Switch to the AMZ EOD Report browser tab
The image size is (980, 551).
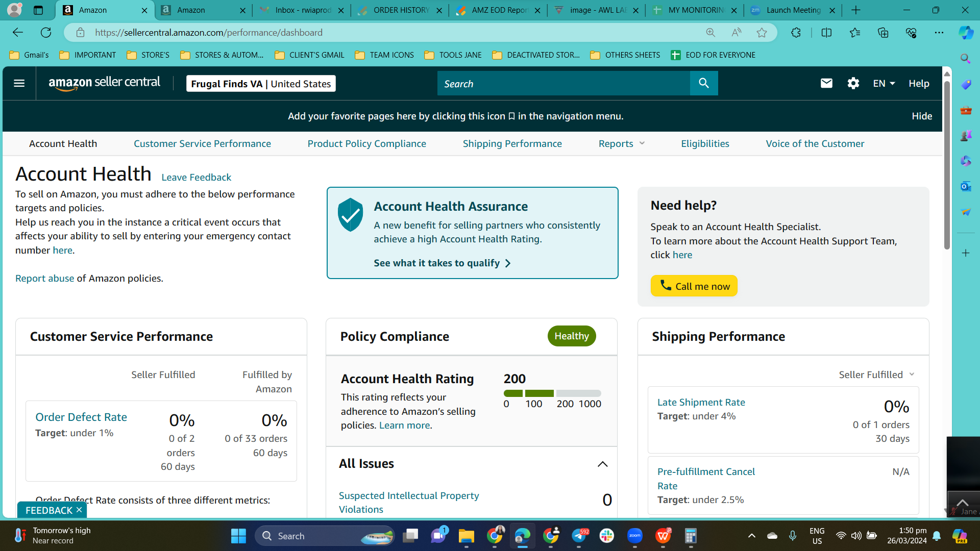point(498,10)
